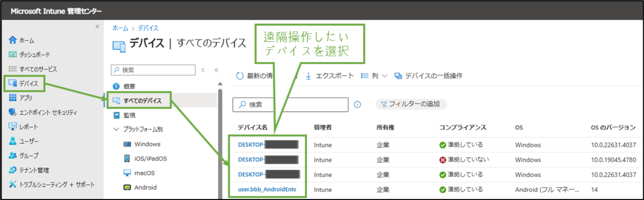This screenshot has width=644, height=200.
Task: Open 概要 in the device menu
Action: tap(129, 86)
